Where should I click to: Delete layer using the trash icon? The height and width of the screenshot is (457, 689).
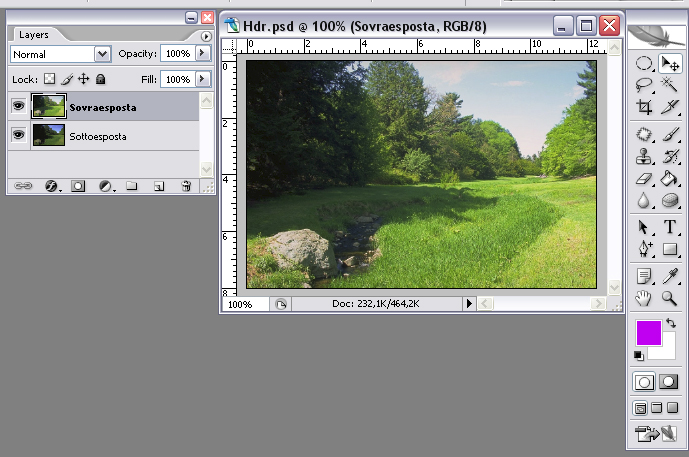click(x=185, y=186)
